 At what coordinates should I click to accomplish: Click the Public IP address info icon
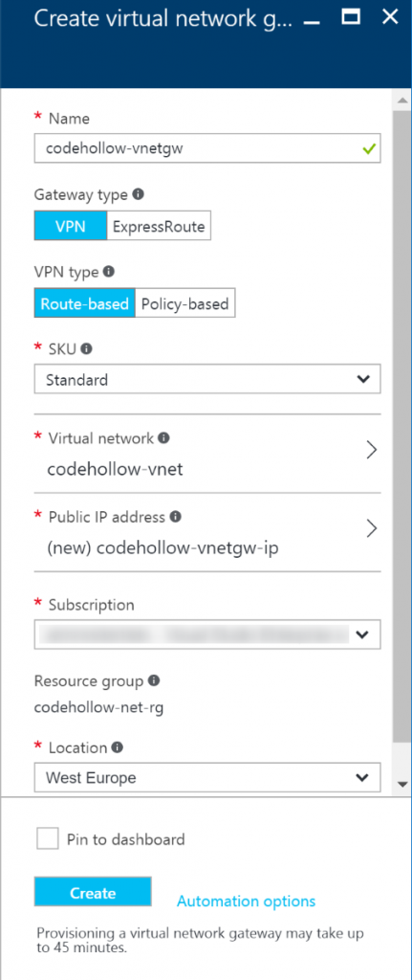tap(176, 517)
